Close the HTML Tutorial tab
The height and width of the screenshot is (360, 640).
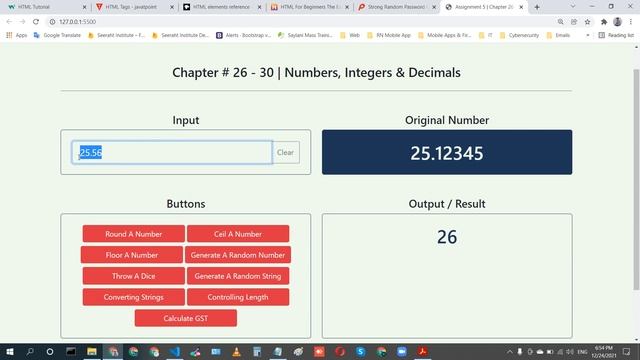point(84,7)
